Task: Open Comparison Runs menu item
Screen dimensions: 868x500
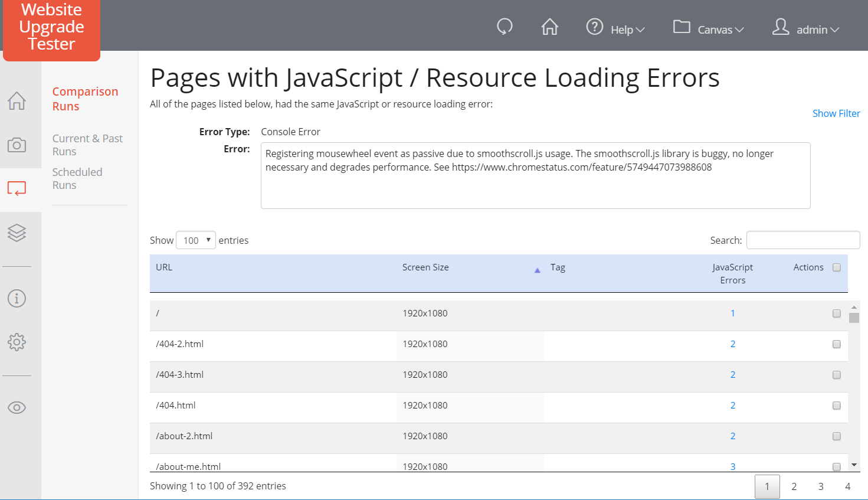Action: (x=85, y=99)
